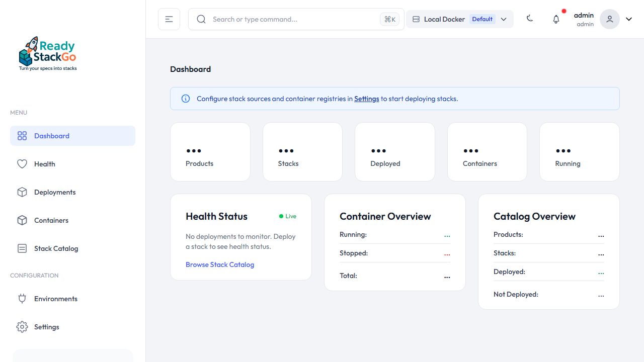Open Stack Catalog from sidebar menu
Viewport: 644px width, 362px height.
(56, 248)
